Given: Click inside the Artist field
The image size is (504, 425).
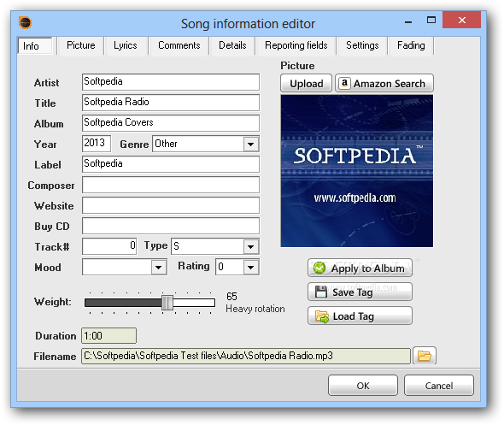Looking at the screenshot, I should point(171,82).
